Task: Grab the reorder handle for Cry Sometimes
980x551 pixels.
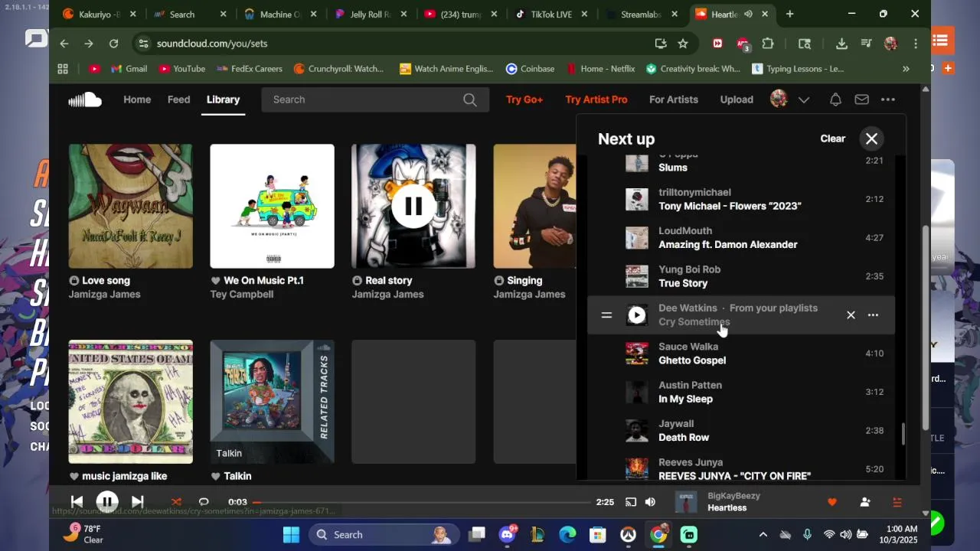Action: pos(606,315)
